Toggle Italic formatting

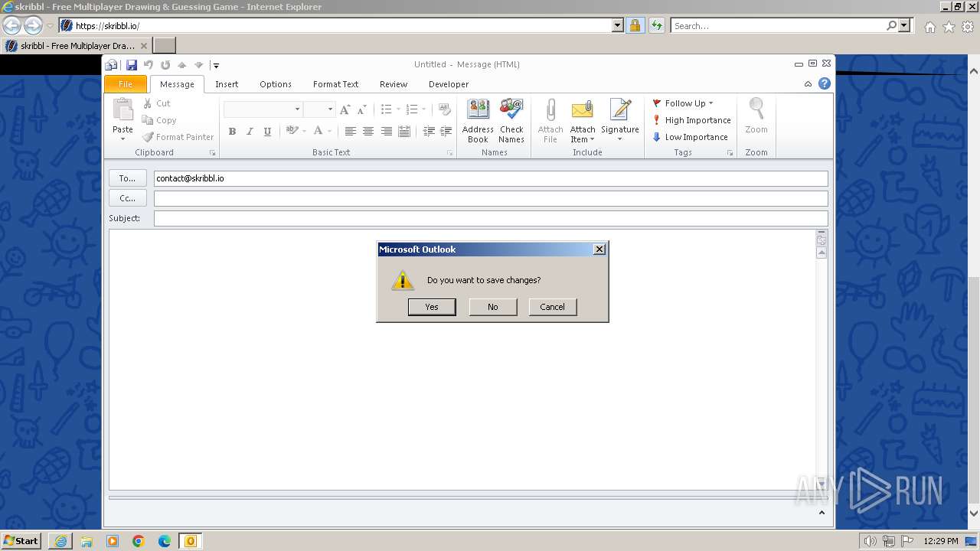coord(250,132)
